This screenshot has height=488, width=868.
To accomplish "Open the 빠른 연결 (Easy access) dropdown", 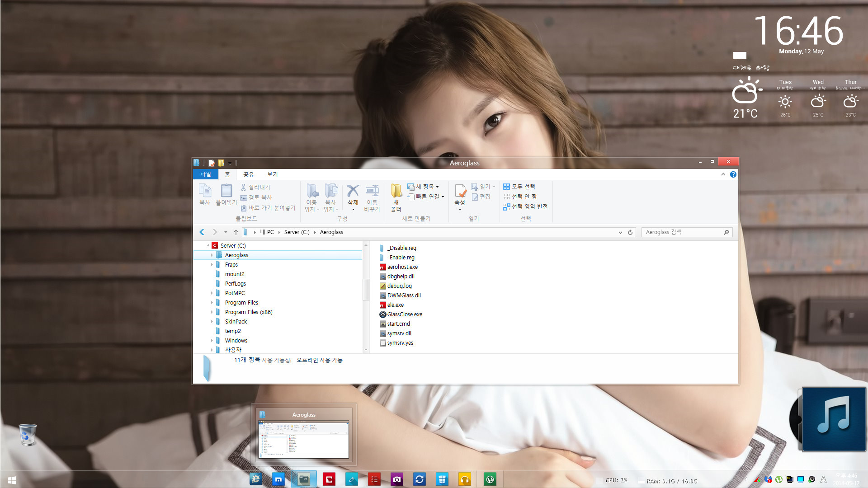I will pyautogui.click(x=426, y=197).
